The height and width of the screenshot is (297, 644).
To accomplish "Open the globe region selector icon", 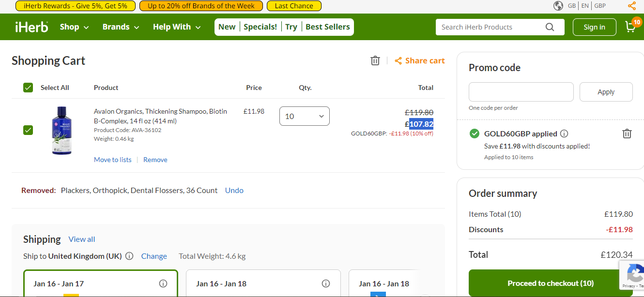I will pos(558,6).
